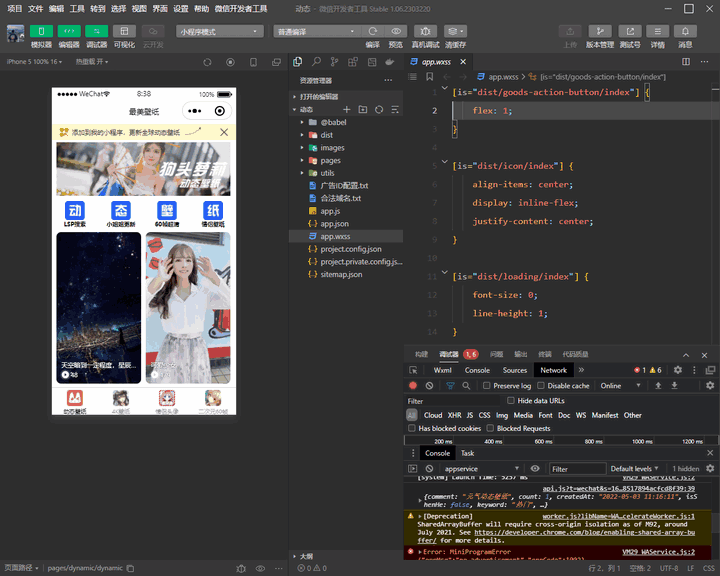Open the Online throttling dropdown
The image size is (720, 576).
619,385
